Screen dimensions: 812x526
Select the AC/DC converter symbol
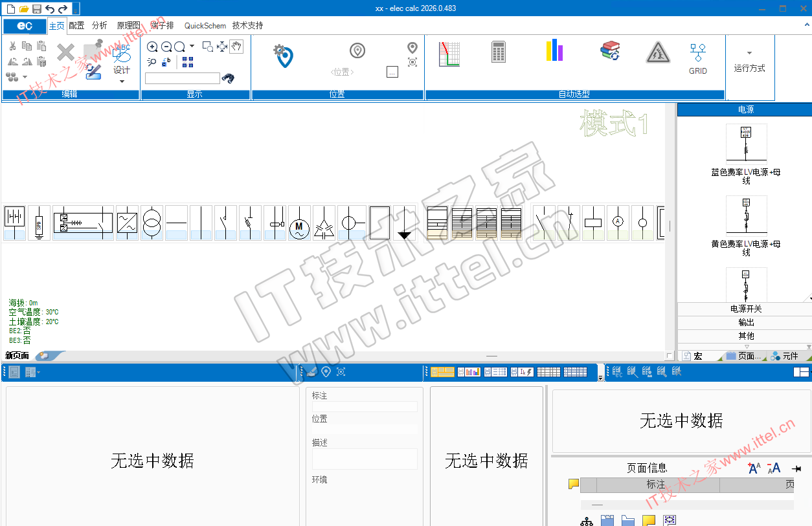pos(127,223)
